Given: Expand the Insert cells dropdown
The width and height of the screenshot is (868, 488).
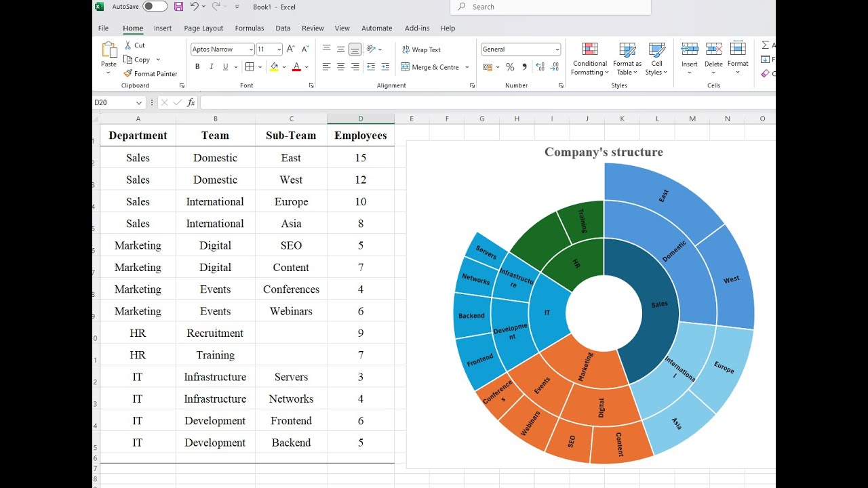Looking at the screenshot, I should pyautogui.click(x=690, y=73).
